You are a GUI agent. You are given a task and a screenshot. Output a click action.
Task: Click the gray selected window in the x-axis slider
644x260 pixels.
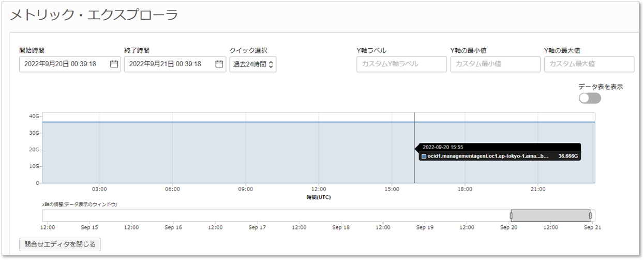(x=550, y=215)
